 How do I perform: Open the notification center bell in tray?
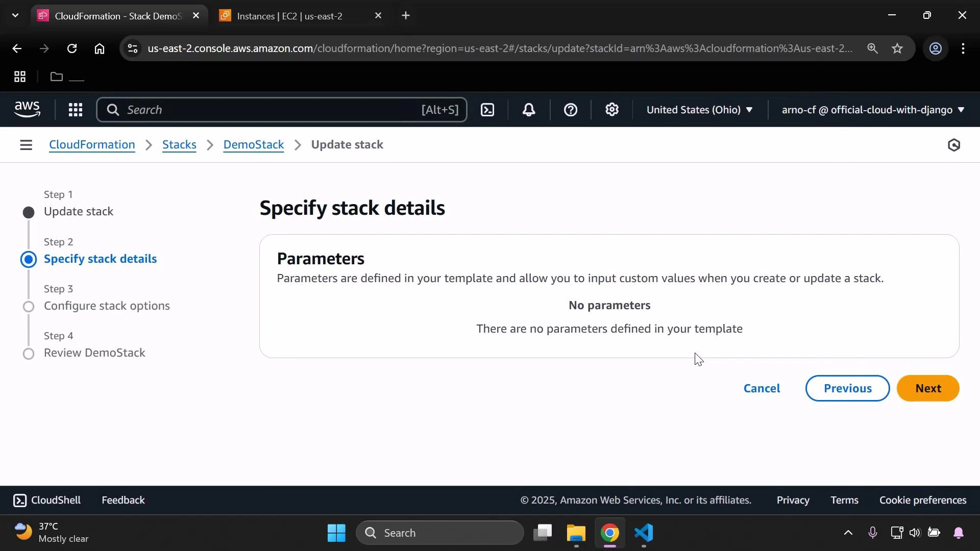pyautogui.click(x=959, y=533)
